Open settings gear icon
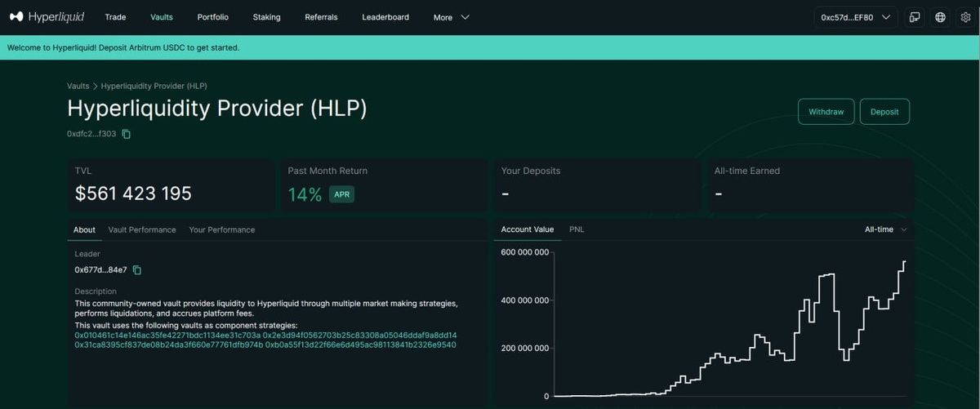Image resolution: width=980 pixels, height=409 pixels. coord(966,17)
